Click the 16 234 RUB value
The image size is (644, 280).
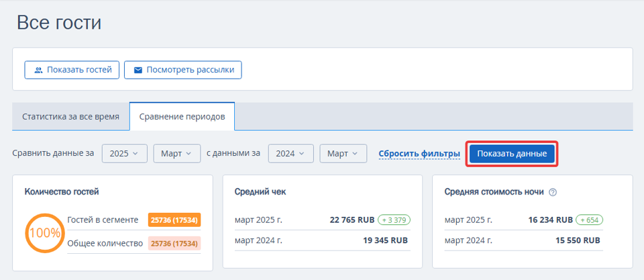550,220
